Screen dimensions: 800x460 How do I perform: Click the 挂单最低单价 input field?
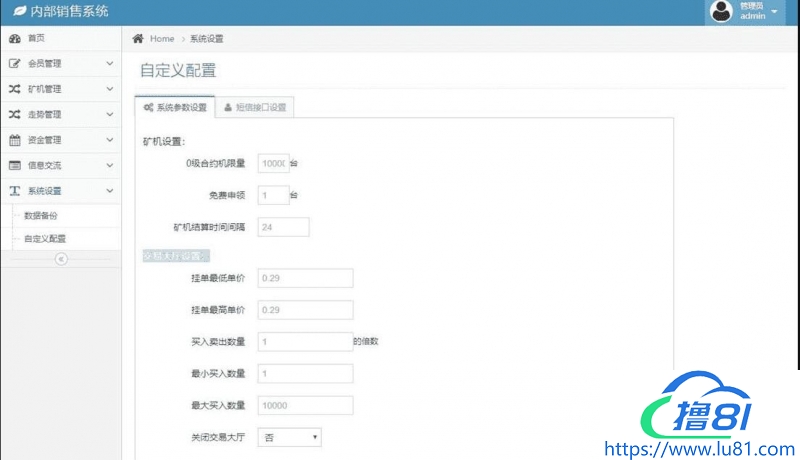(305, 278)
